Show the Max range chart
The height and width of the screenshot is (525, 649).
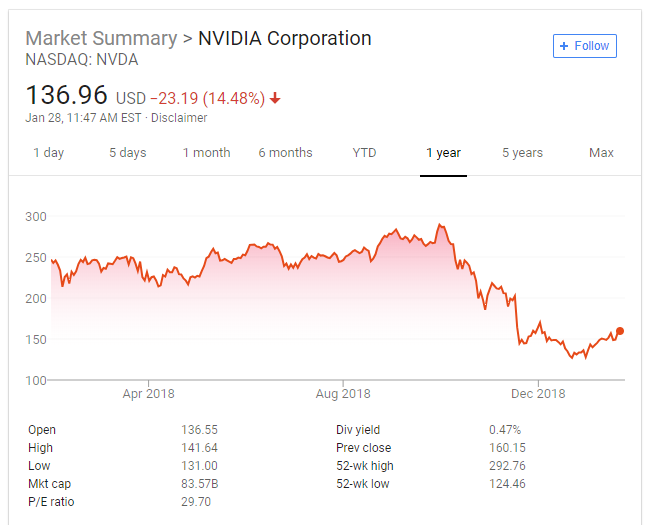point(601,153)
